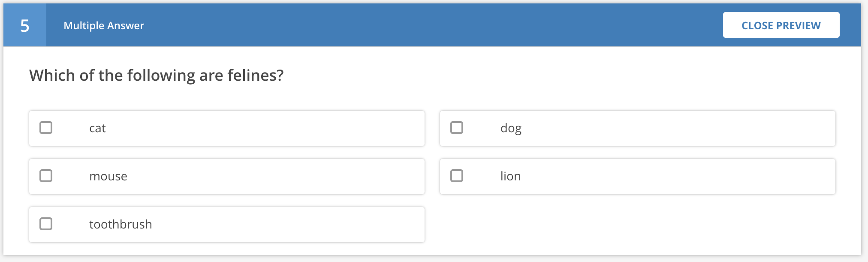This screenshot has height=262, width=868.
Task: Select the lion checkbox
Action: pos(457,176)
